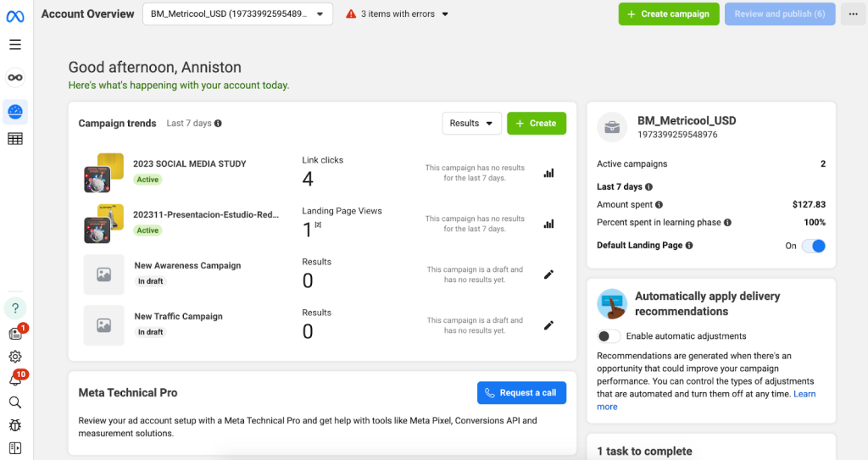This screenshot has width=868, height=460.
Task: Open the campaigns table grid icon
Action: click(x=15, y=139)
